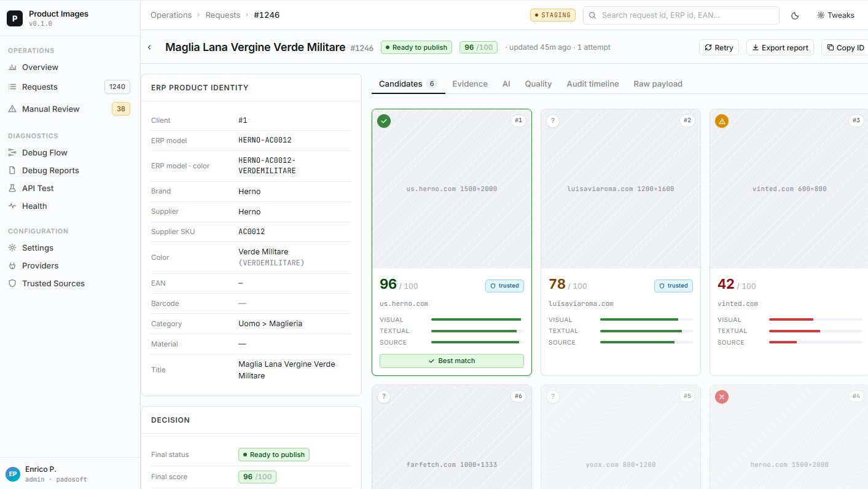Open the Quality tab
Screen dimensions: 868x489
(538, 84)
